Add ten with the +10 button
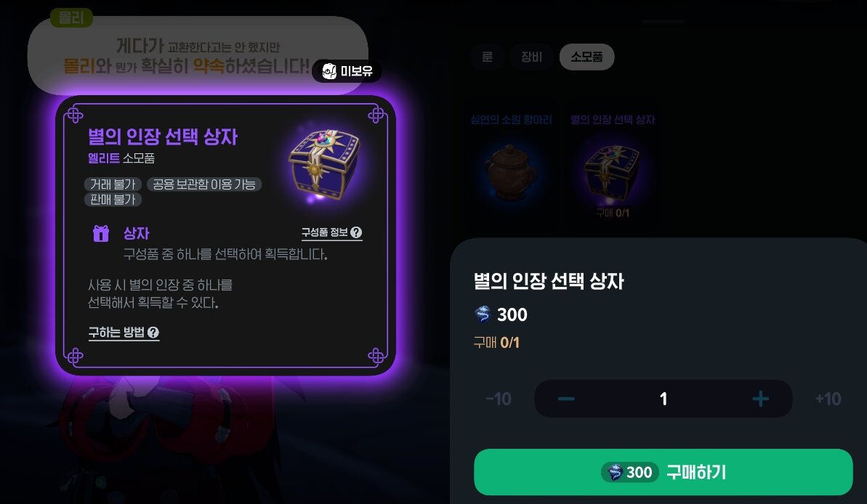Viewport: 867px width, 504px height. [828, 399]
